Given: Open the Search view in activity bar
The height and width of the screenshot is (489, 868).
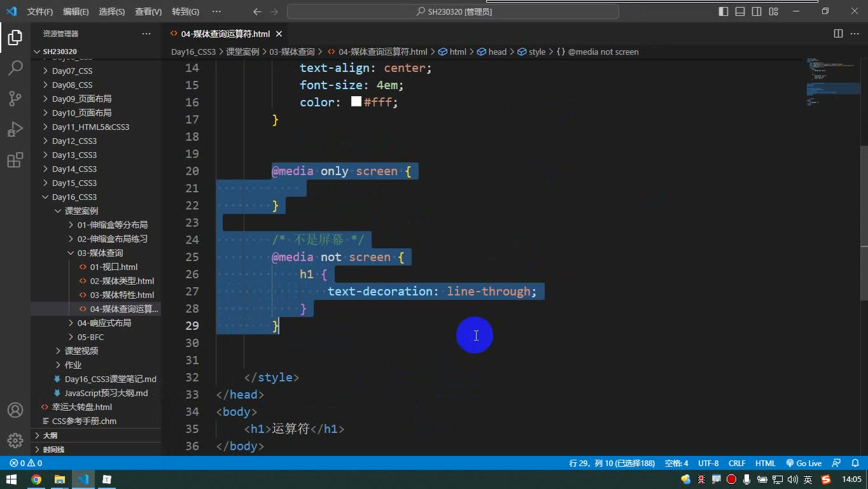Looking at the screenshot, I should click(15, 67).
